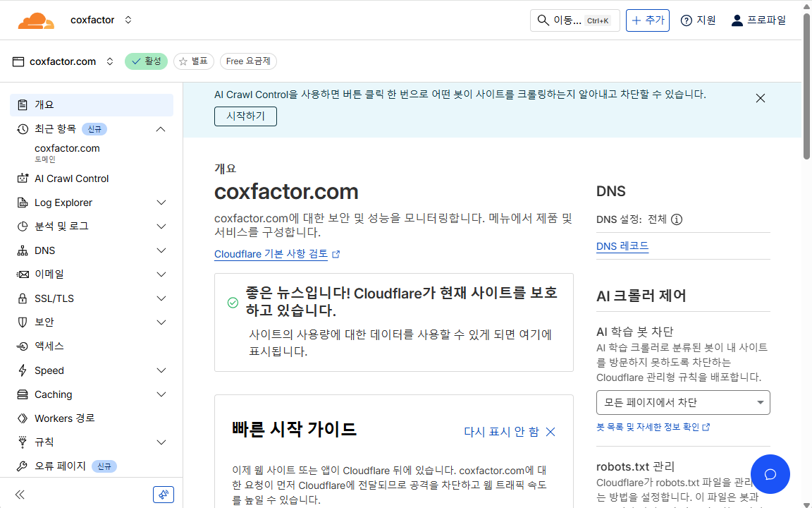Click the magnifier search icon
The image size is (812, 508).
pyautogui.click(x=543, y=20)
